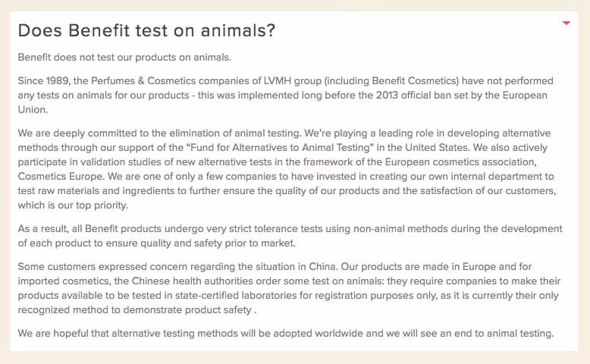This screenshot has width=590, height=364.
Task: Click the paragraph starting "Since 1989"
Action: pos(284,88)
